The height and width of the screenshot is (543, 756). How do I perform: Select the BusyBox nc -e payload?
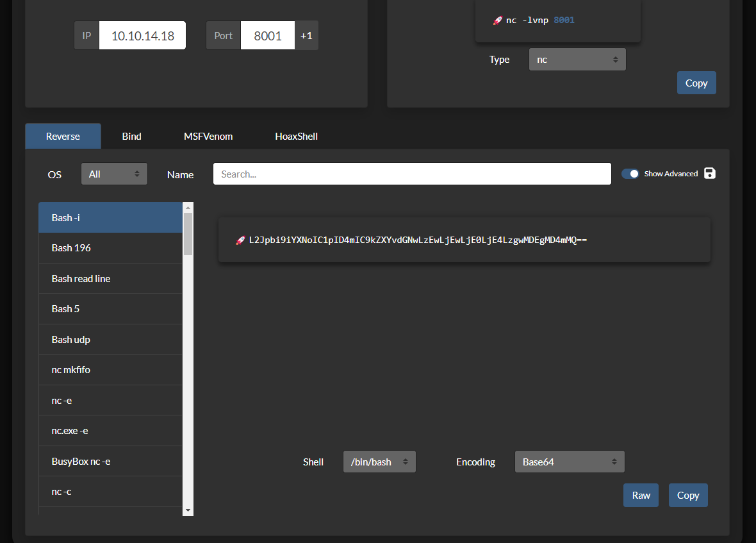coord(110,462)
